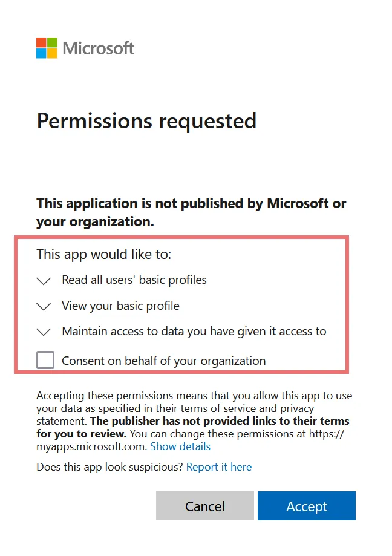The height and width of the screenshot is (556, 392).
Task: Select the "Read all users' basic profiles" permission label
Action: pyautogui.click(x=134, y=280)
